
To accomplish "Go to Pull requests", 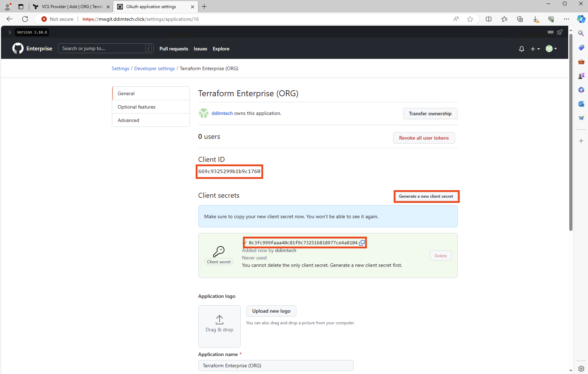I will pyautogui.click(x=174, y=49).
